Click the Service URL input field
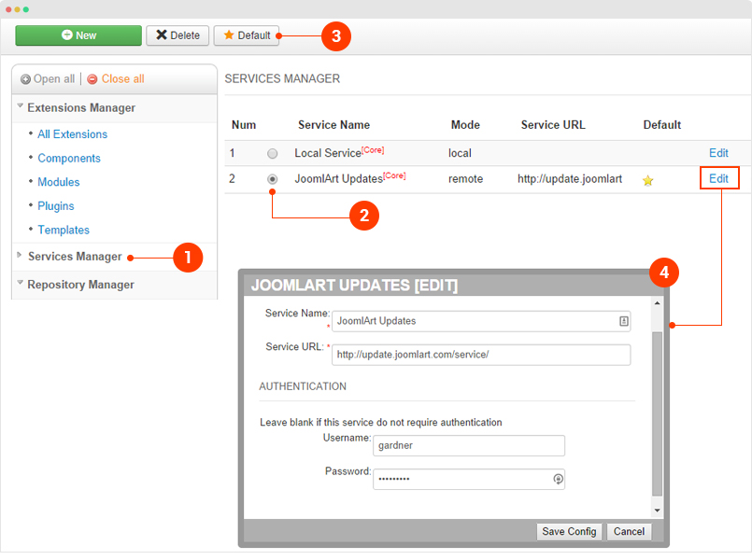This screenshot has height=560, width=752. (481, 355)
